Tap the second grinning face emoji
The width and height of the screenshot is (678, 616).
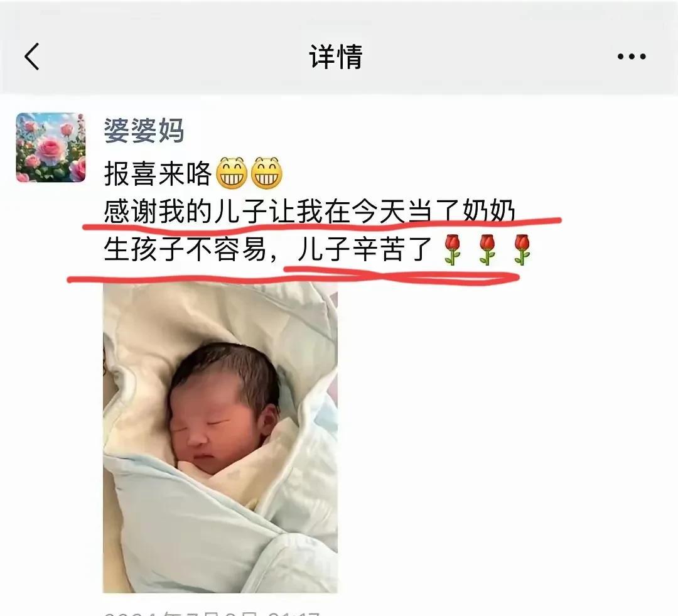click(267, 173)
